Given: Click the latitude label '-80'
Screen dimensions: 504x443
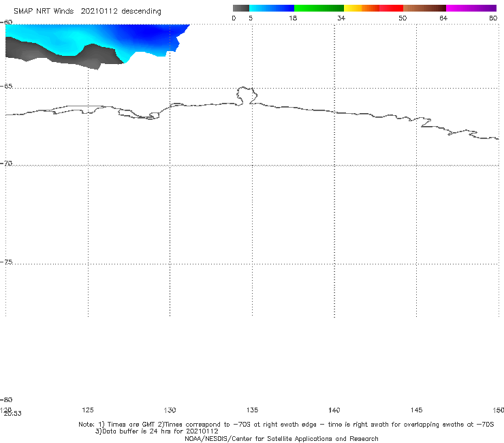Looking at the screenshot, I should coord(6,399).
